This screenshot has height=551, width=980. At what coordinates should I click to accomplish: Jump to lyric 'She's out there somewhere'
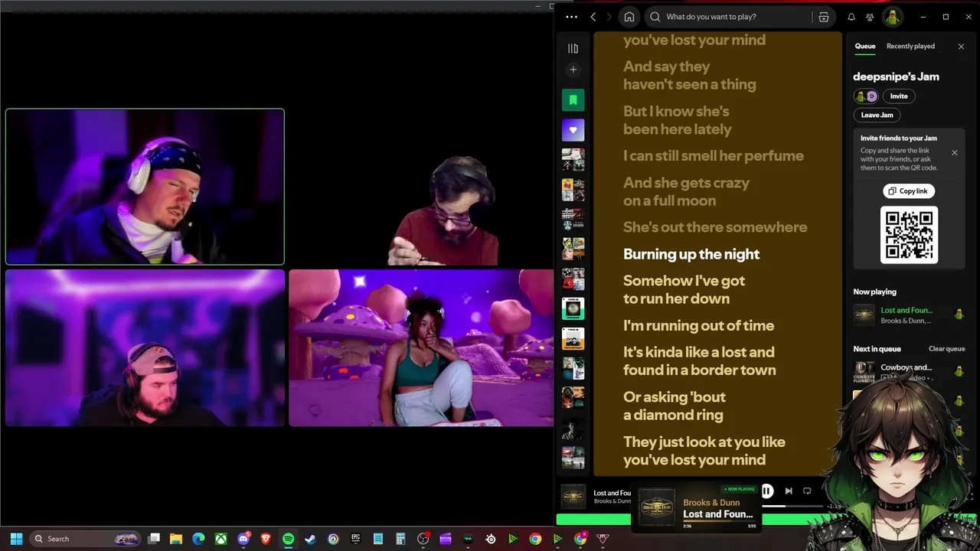tap(715, 227)
